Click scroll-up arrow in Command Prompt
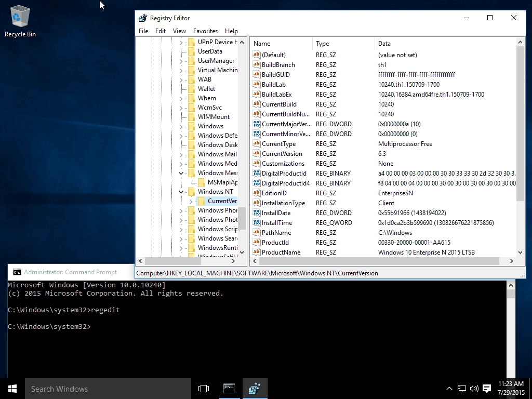The width and height of the screenshot is (532, 399). 511,285
